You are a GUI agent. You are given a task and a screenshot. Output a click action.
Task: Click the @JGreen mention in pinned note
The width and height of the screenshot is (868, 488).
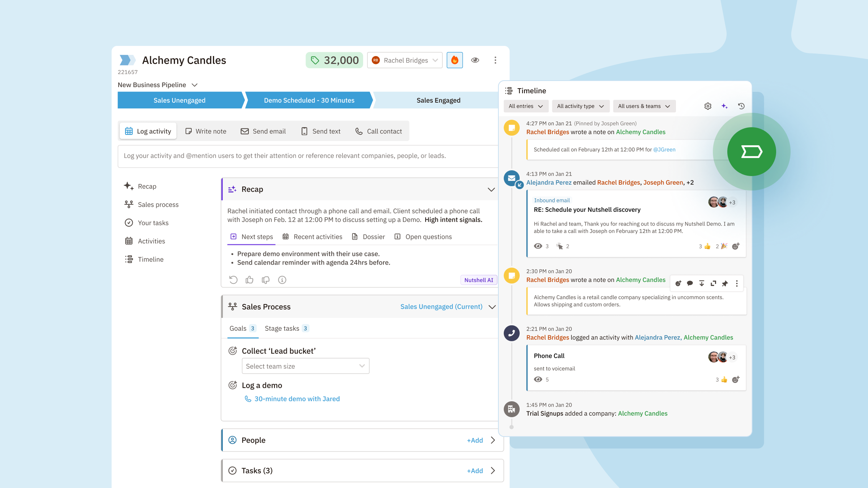[664, 150]
